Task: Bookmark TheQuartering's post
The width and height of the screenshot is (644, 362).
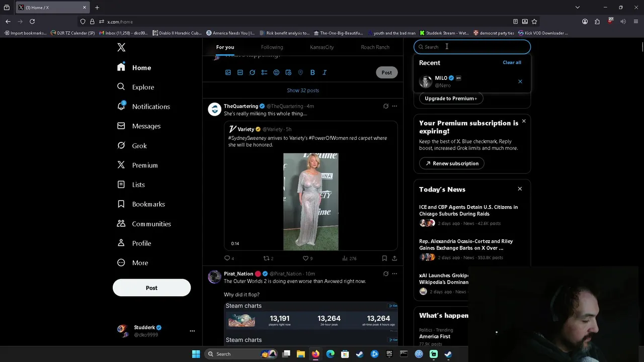Action: click(384, 258)
